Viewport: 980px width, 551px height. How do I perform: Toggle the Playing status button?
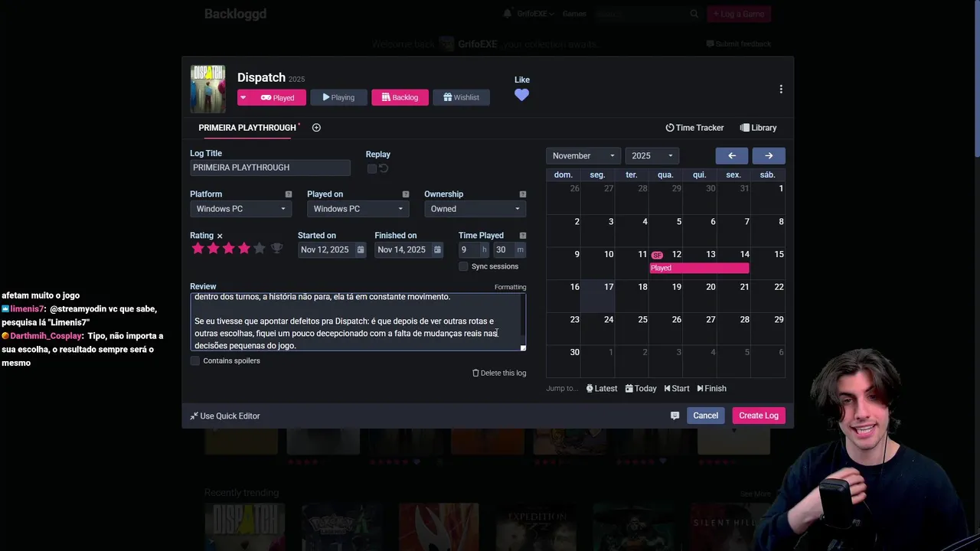[338, 97]
